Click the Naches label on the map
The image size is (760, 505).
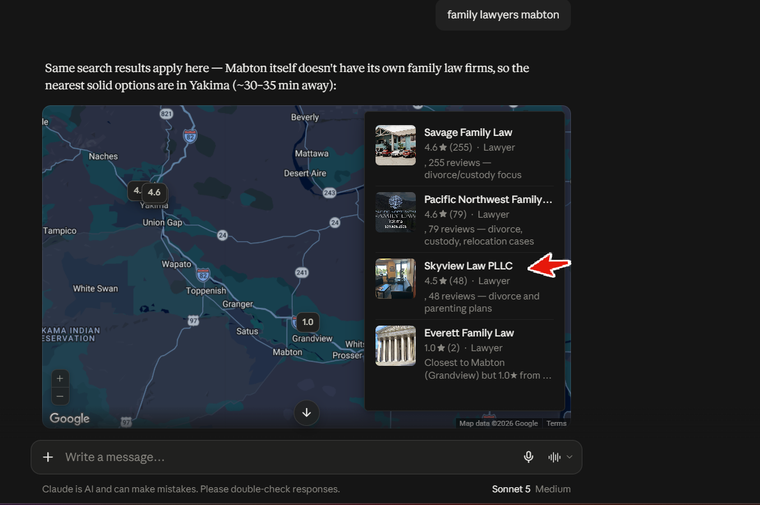coord(103,157)
